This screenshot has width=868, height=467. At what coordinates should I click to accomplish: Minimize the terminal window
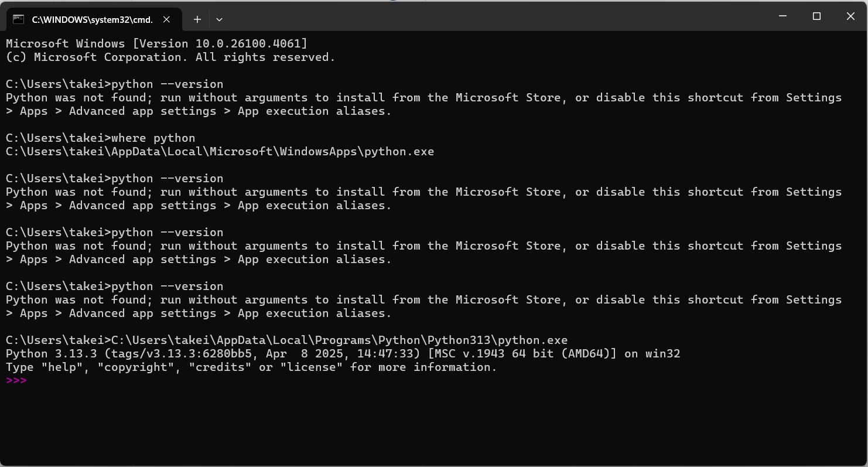point(782,16)
